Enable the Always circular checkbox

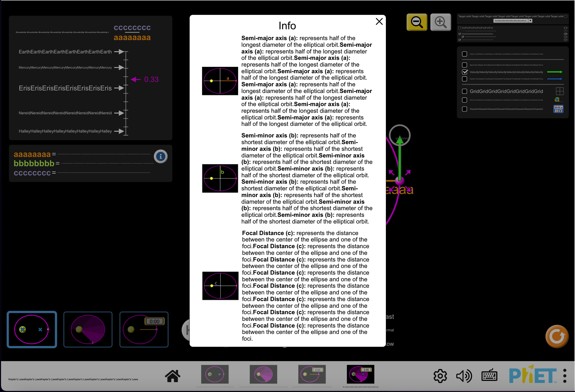[x=465, y=54]
